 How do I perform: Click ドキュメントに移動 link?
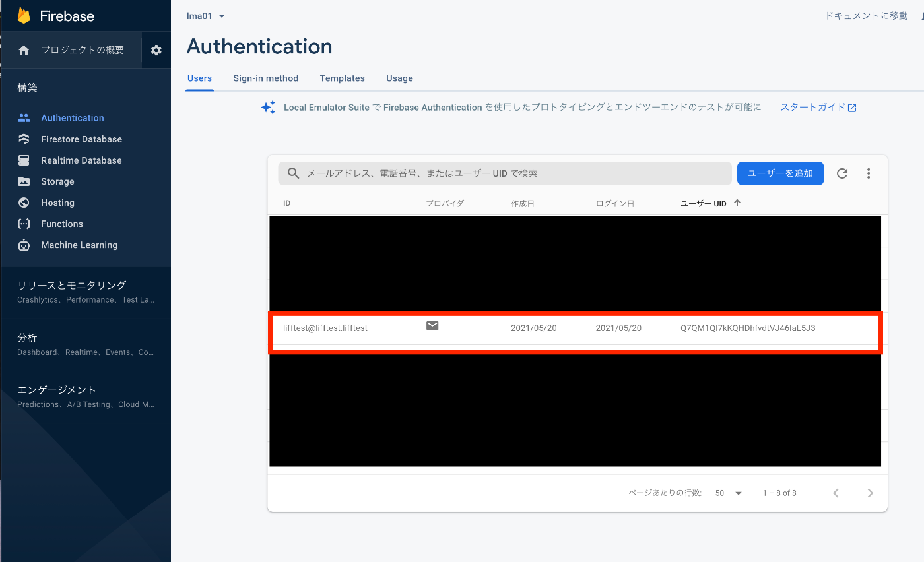(x=866, y=16)
